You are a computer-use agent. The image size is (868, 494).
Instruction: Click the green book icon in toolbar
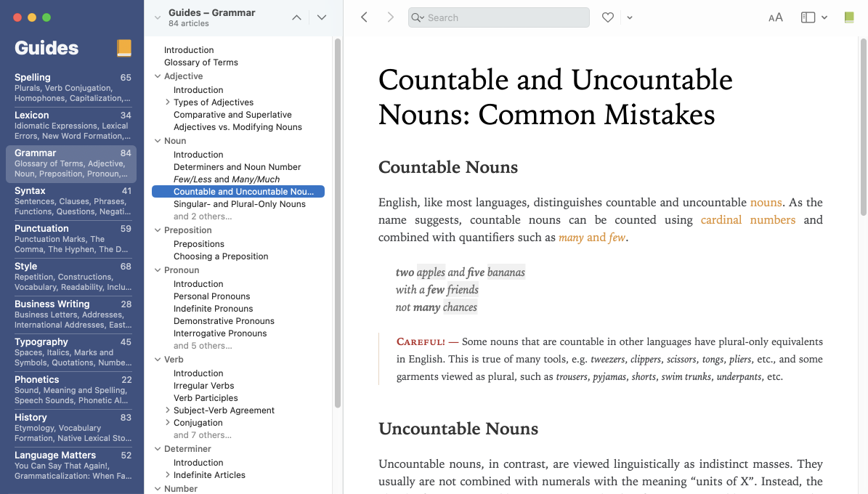[849, 17]
